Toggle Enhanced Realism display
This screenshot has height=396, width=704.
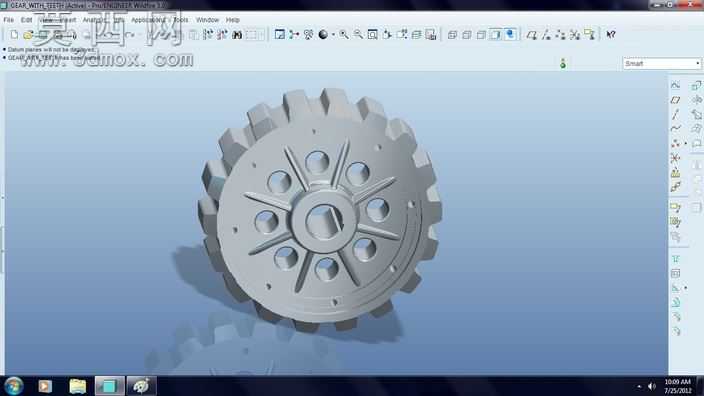click(510, 35)
